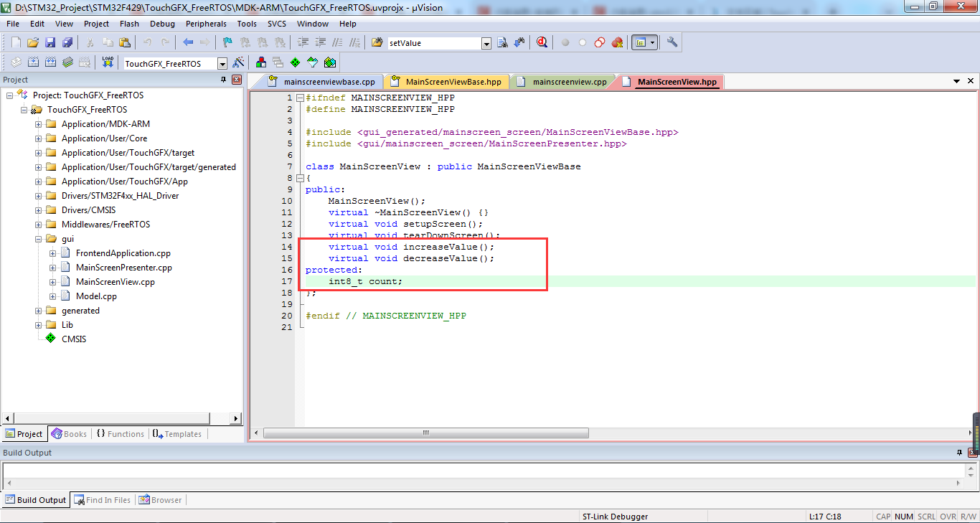Click the Indent selected text icon
The height and width of the screenshot is (523, 980).
(x=303, y=43)
